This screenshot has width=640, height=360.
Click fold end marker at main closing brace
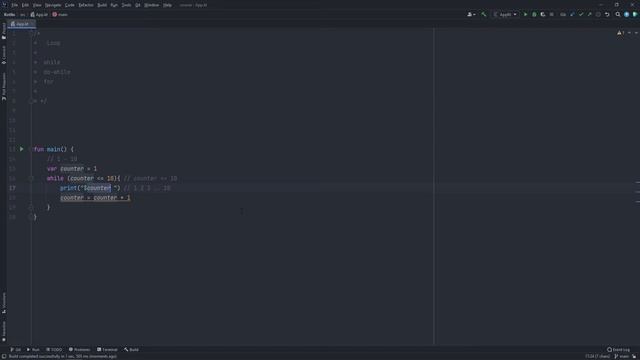click(31, 217)
